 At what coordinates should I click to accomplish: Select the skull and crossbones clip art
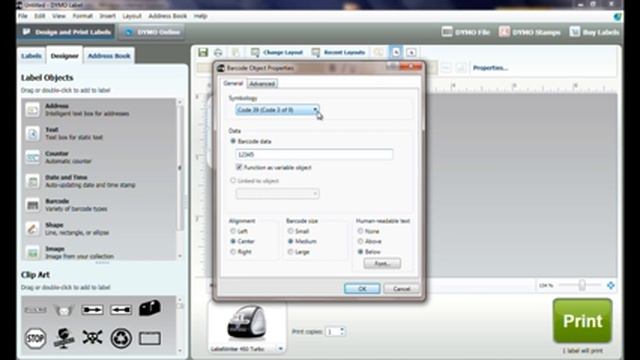(x=92, y=338)
